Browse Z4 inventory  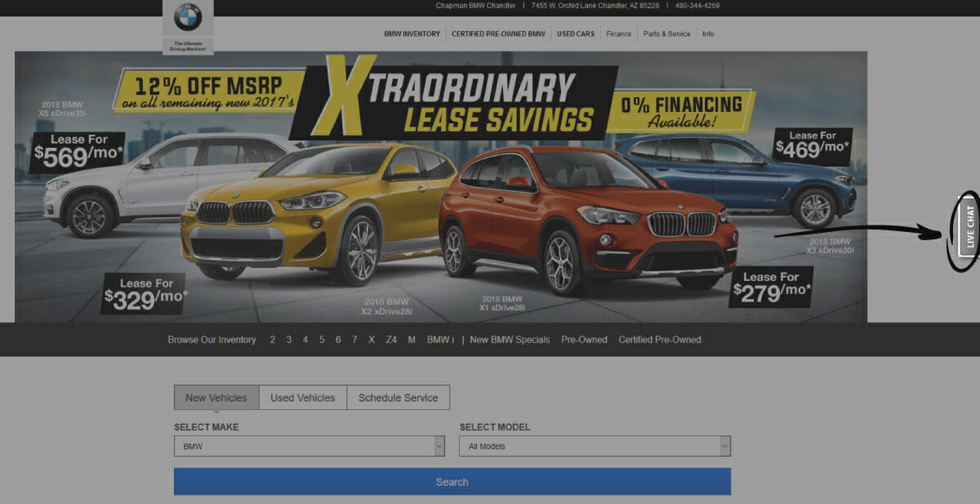click(x=391, y=340)
